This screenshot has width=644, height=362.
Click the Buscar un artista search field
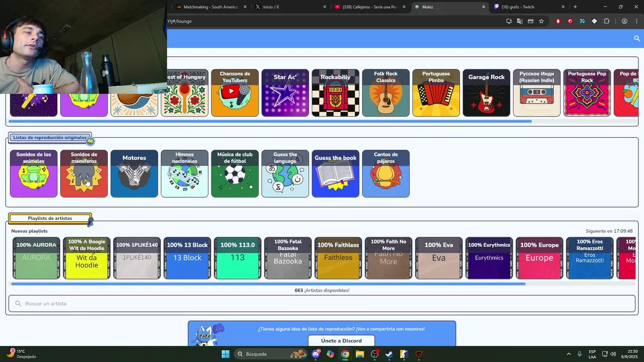322,304
